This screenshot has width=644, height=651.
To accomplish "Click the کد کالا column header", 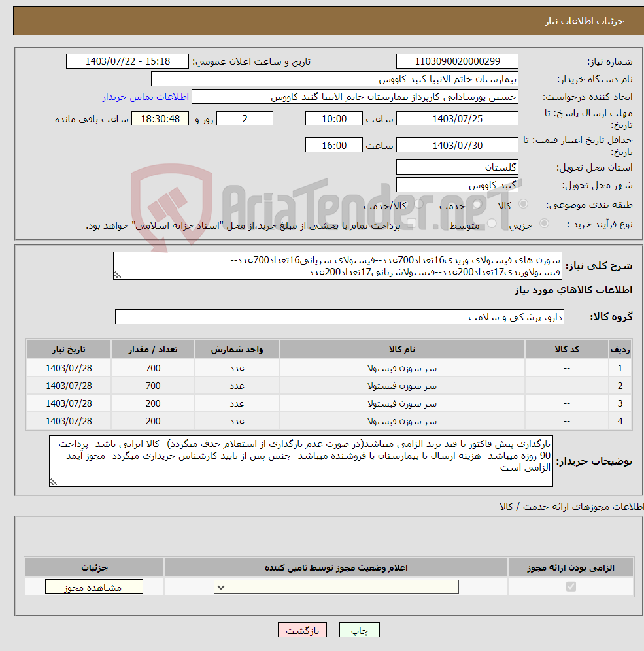I will (x=567, y=349).
